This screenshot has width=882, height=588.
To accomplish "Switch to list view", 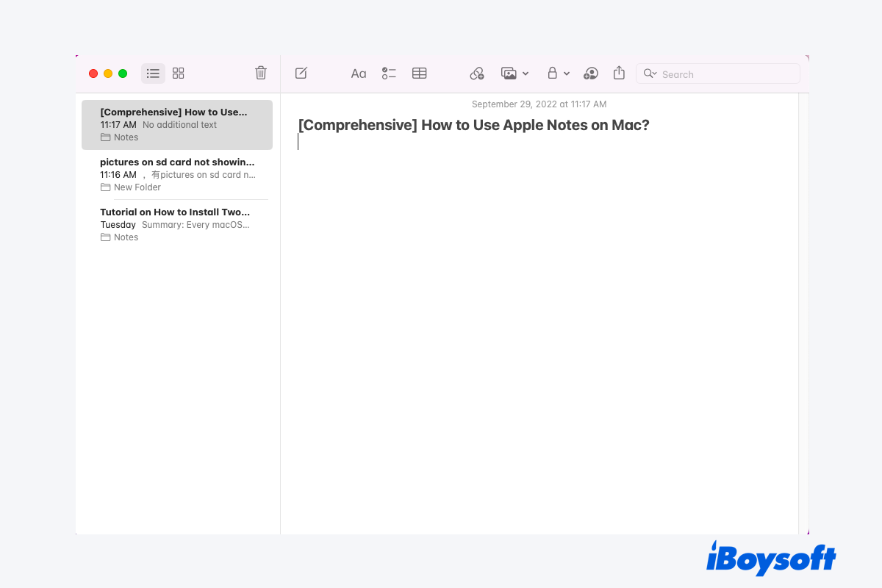I will click(153, 73).
